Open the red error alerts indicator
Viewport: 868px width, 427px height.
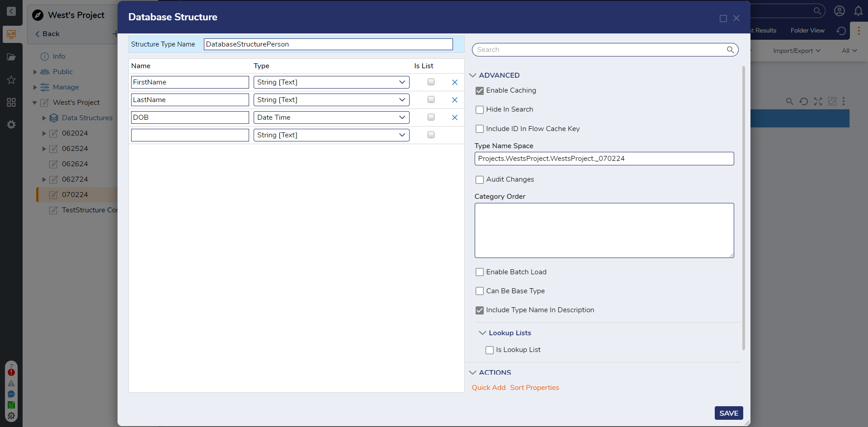[x=11, y=372]
